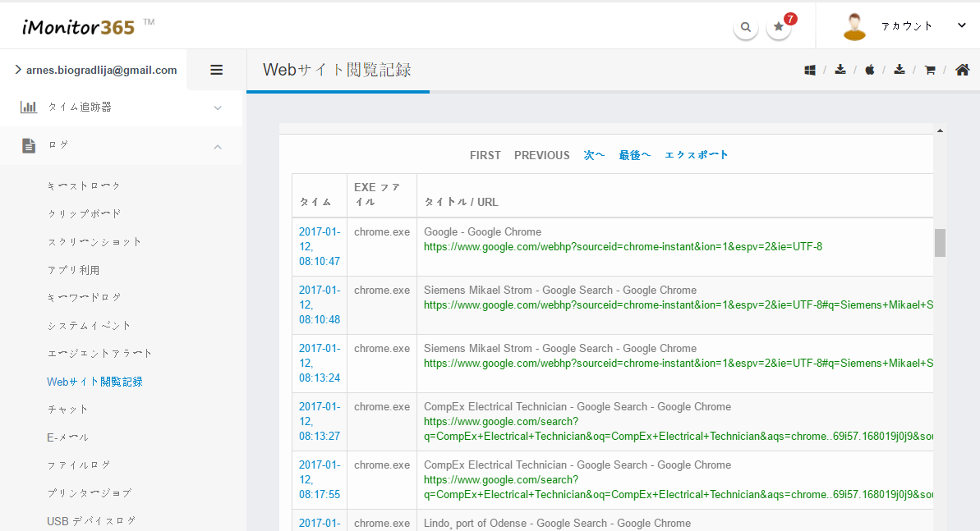Open the 08:13:27 timestamp link
Screen dimensions: 980x531
click(320, 421)
